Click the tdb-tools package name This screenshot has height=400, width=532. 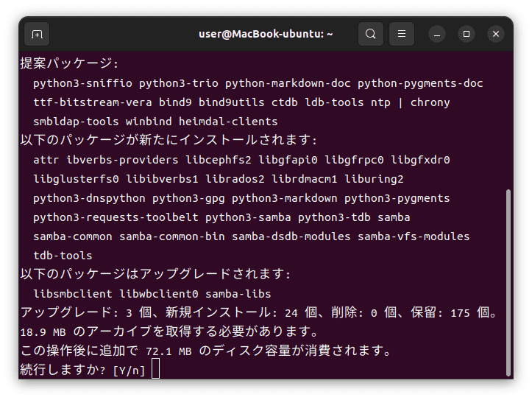(x=63, y=256)
